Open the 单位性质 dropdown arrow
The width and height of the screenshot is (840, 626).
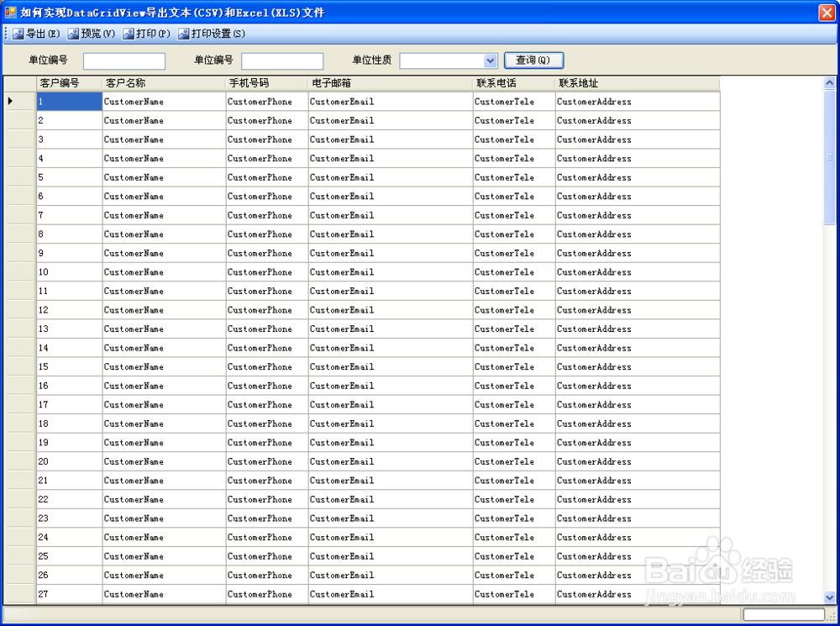click(491, 60)
